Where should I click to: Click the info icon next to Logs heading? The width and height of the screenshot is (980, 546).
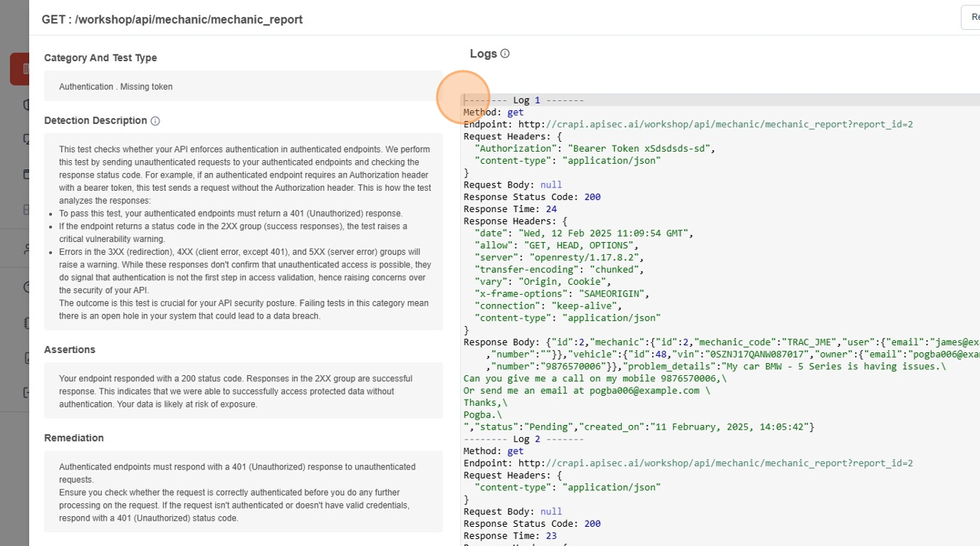point(505,54)
